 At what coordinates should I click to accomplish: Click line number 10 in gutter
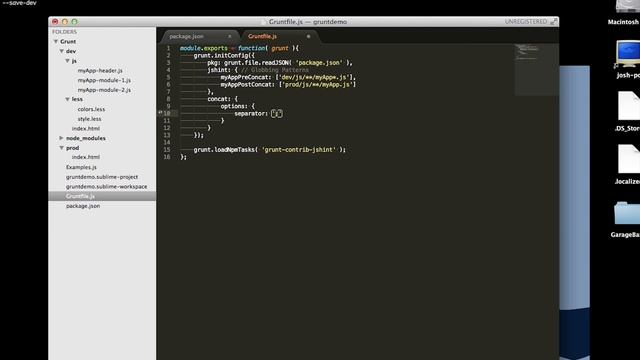point(167,113)
